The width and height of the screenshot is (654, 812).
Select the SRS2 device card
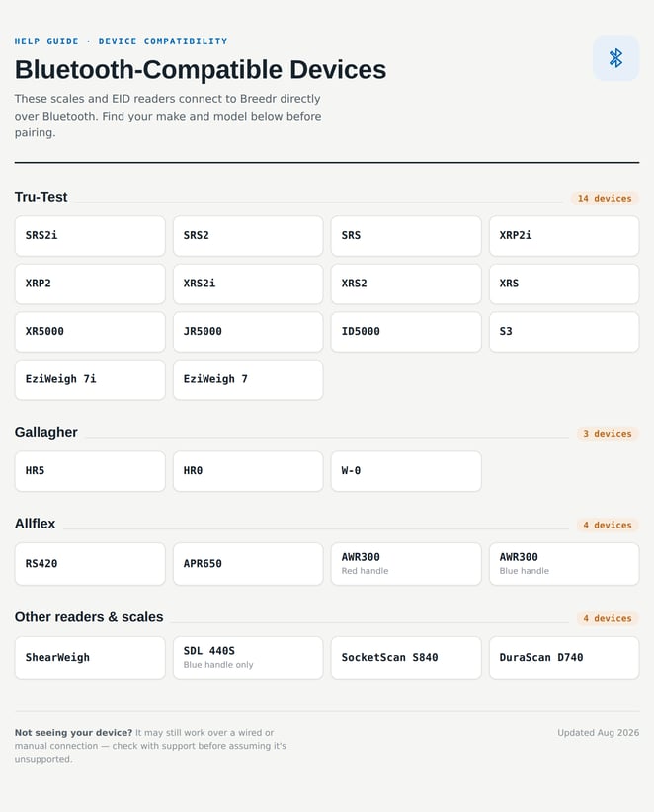[248, 236]
